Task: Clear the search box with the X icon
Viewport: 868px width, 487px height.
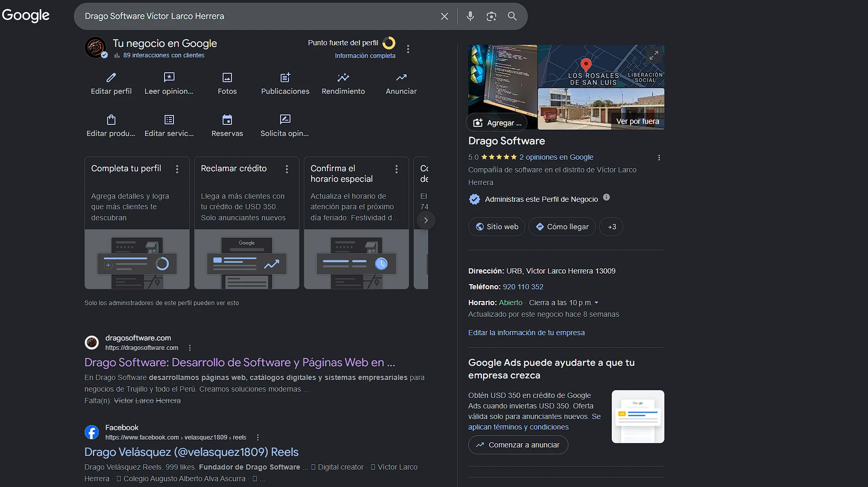Action: [445, 16]
